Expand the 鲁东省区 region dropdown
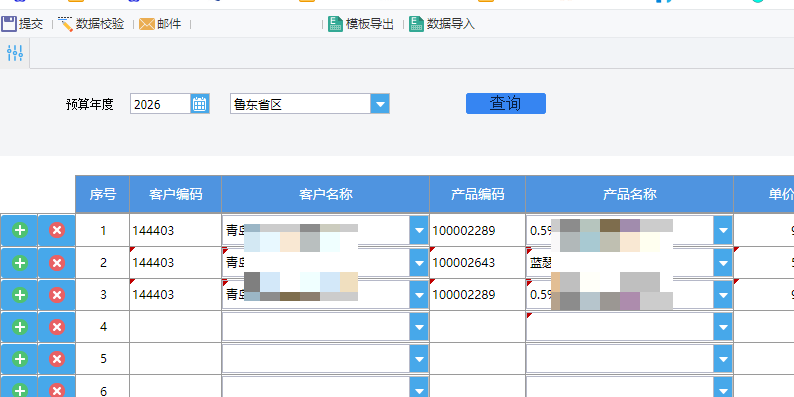 click(380, 104)
